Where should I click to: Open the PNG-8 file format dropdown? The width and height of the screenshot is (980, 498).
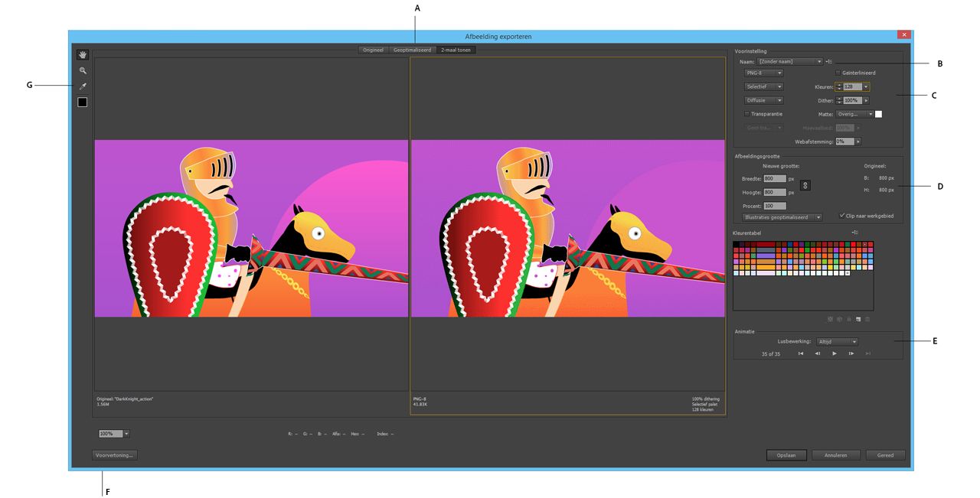tap(764, 73)
